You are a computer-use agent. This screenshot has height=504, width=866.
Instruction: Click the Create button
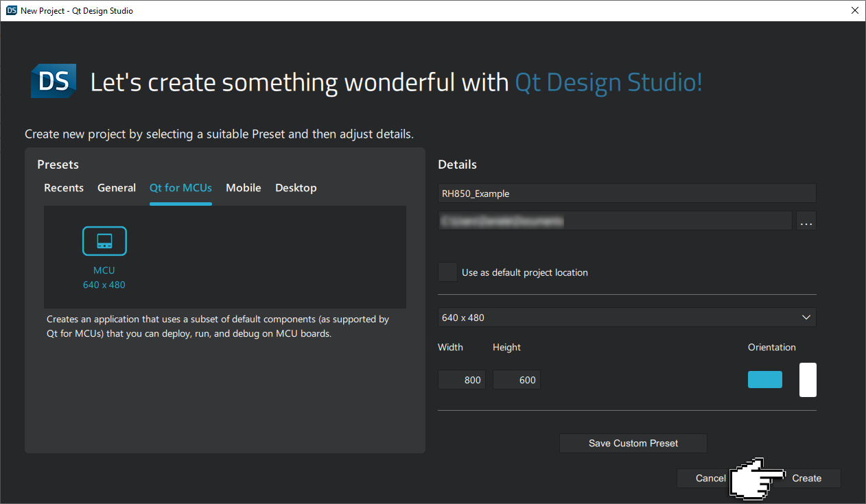point(807,478)
